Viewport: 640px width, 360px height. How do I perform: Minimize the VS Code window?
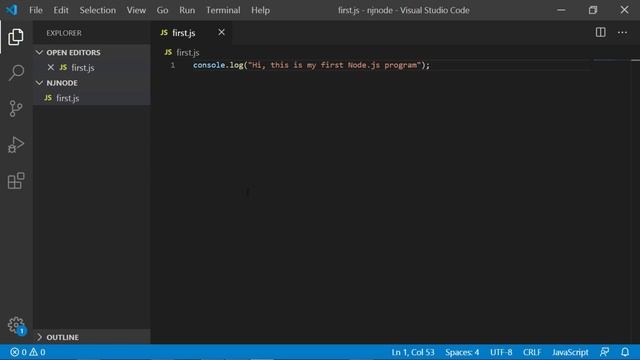click(x=562, y=10)
